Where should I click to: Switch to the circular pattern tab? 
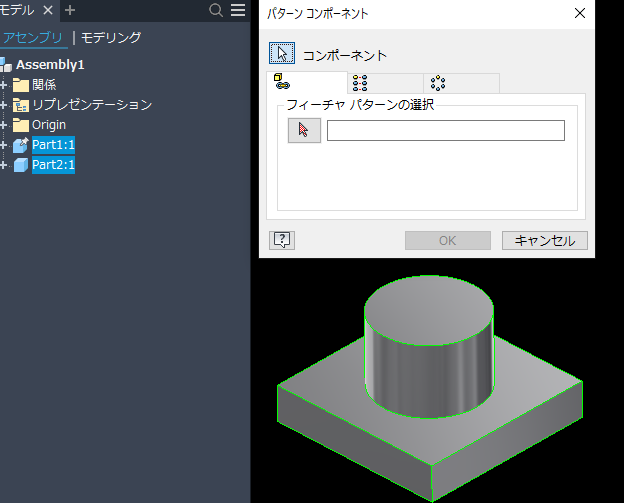pos(461,83)
